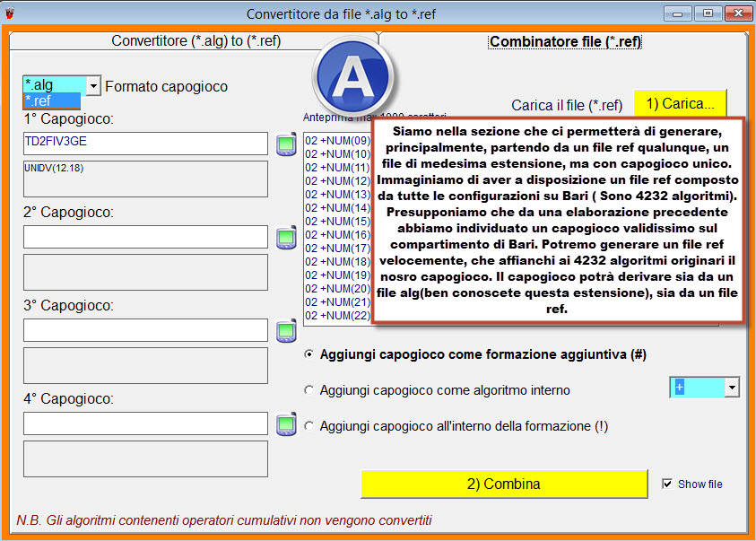Open the '+' operator dropdown

pos(732,388)
